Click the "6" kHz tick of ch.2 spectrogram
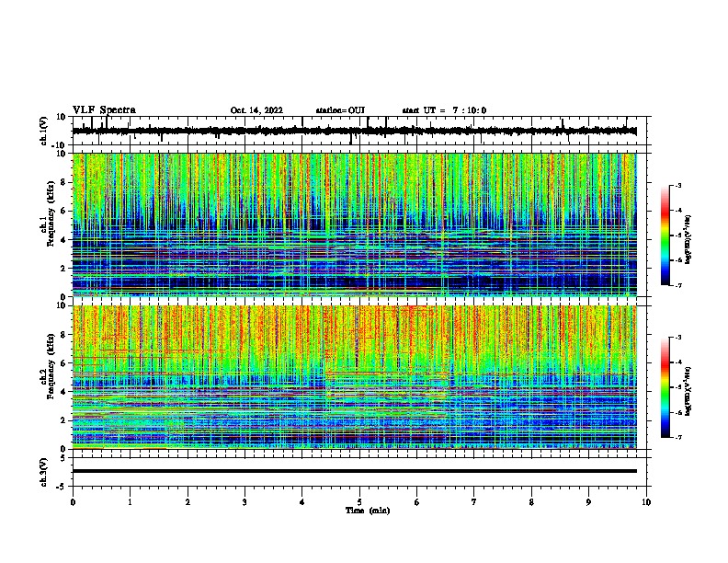Image resolution: width=728 pixels, height=563 pixels. point(64,362)
